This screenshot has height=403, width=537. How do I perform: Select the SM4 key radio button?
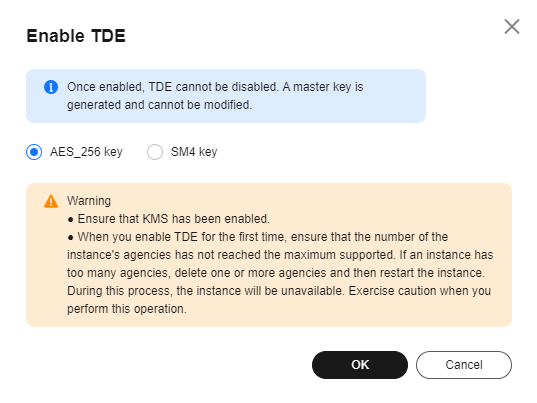(x=155, y=152)
